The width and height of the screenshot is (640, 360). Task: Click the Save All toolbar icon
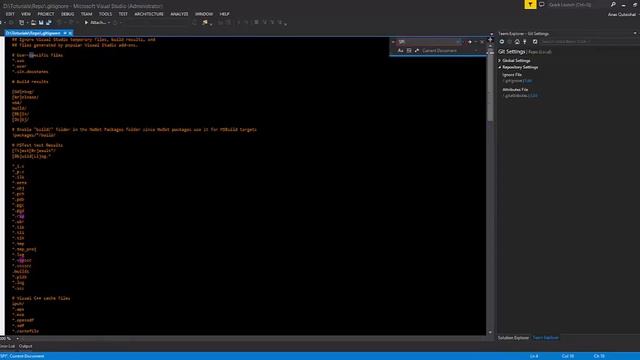(x=49, y=22)
